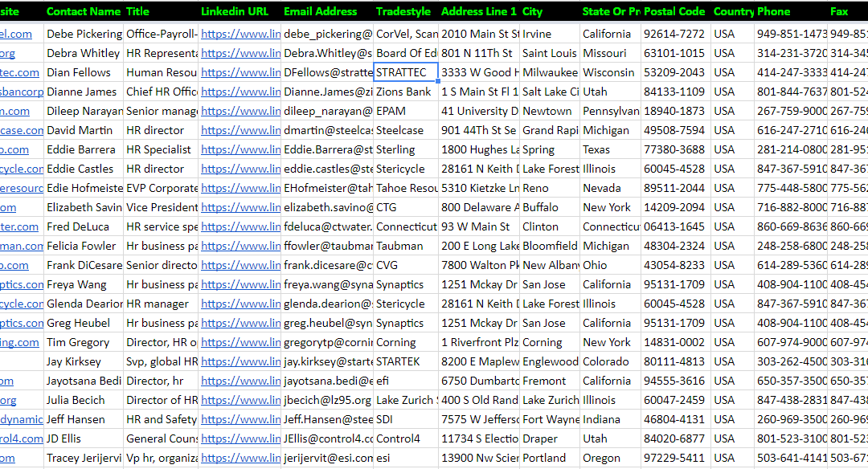Open Tim Gregory's LinkedIn URL link
The width and height of the screenshot is (868, 469).
pyautogui.click(x=241, y=342)
